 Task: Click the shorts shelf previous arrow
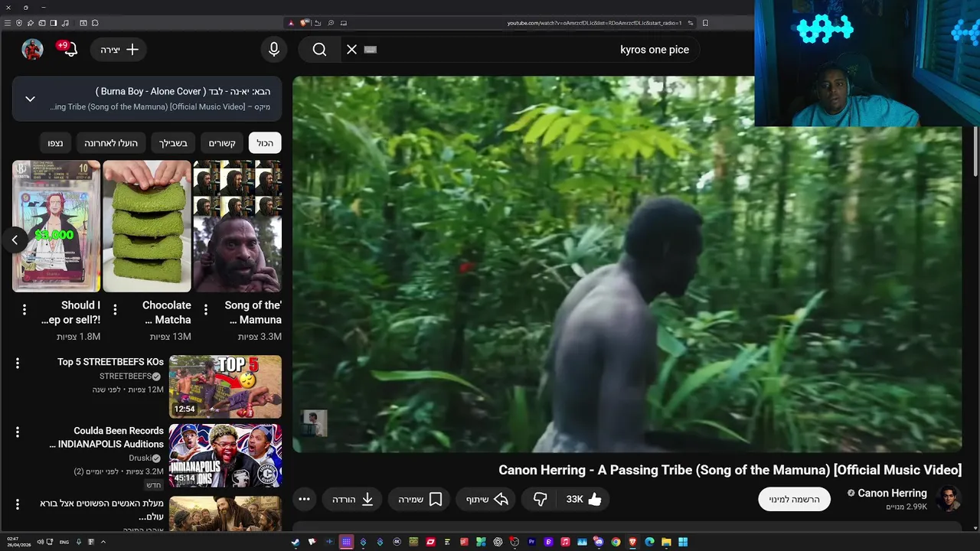[x=14, y=240]
